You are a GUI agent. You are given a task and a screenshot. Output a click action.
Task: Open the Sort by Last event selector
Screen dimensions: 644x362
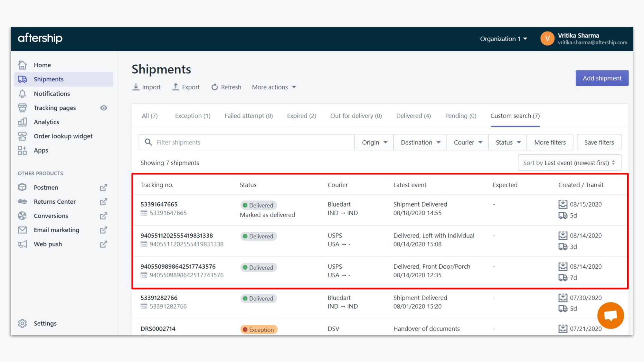tap(569, 163)
